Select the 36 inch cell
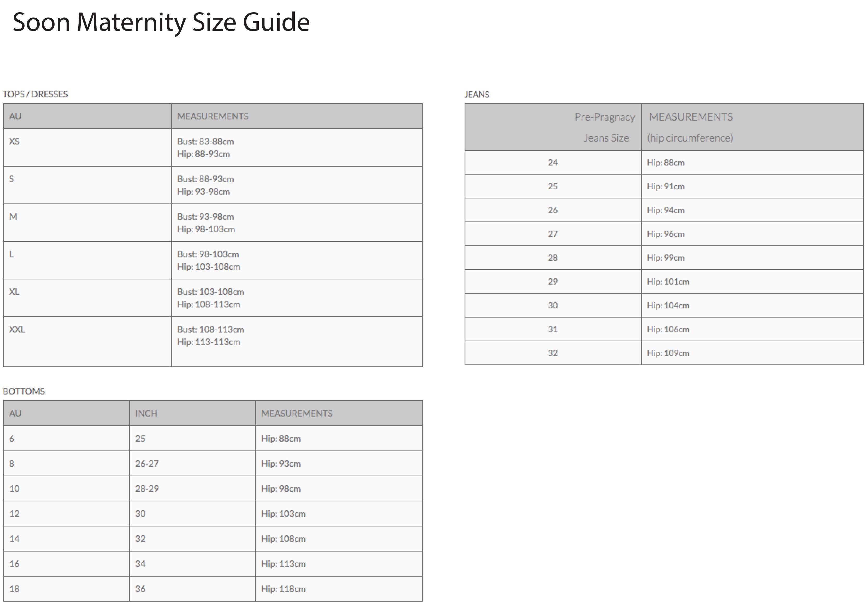This screenshot has height=609, width=868. (x=140, y=589)
